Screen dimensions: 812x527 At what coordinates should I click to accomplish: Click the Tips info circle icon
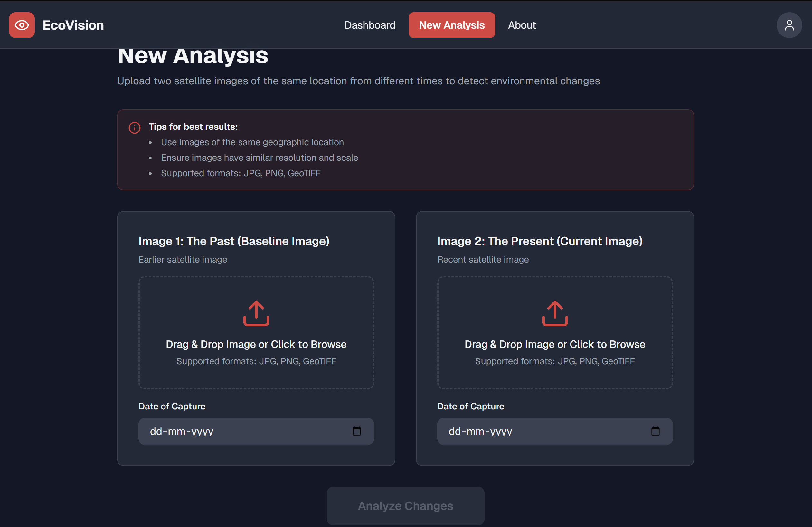point(135,128)
